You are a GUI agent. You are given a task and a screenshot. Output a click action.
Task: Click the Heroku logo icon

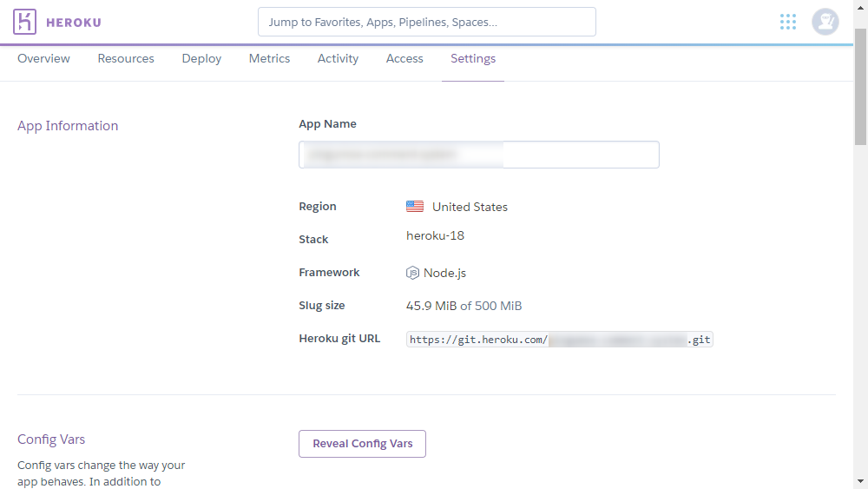(x=24, y=22)
